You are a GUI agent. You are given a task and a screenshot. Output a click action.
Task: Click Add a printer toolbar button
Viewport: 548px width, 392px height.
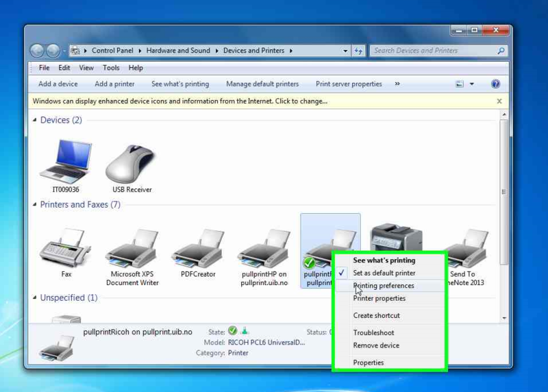[114, 84]
